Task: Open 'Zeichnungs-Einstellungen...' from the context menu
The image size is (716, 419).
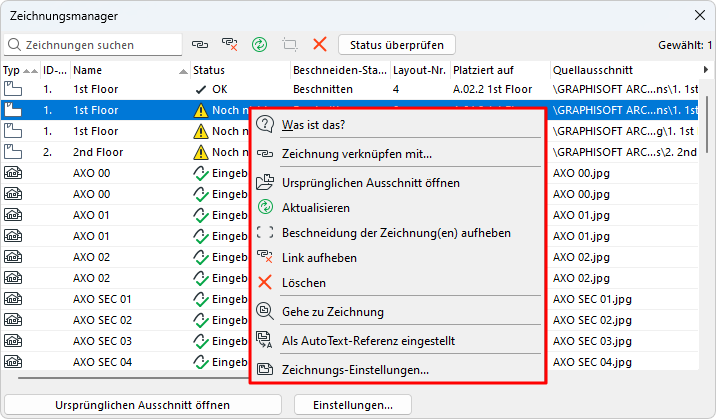Action: point(355,370)
